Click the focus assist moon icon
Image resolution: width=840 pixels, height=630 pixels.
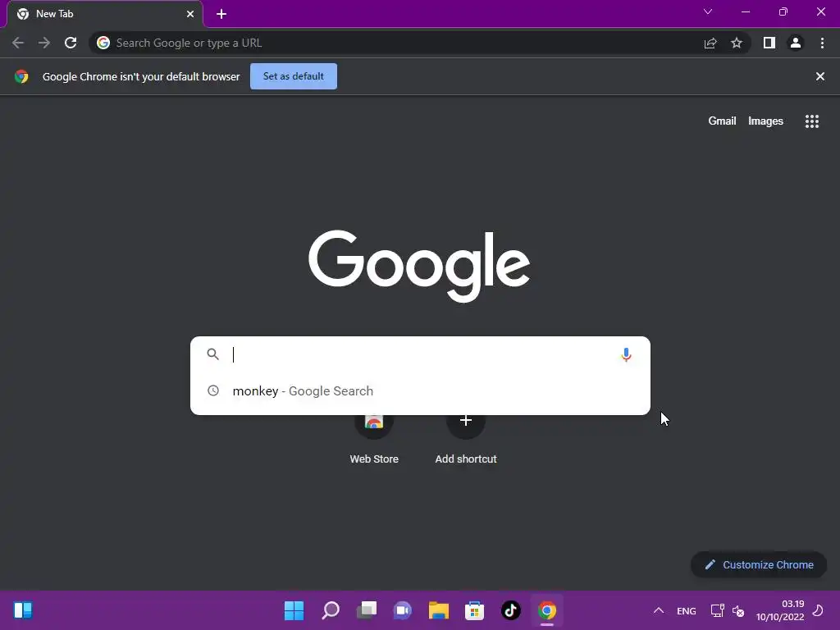(x=818, y=610)
